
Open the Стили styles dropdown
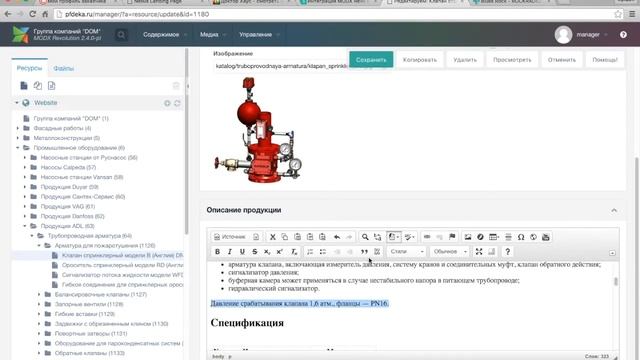[407, 251]
